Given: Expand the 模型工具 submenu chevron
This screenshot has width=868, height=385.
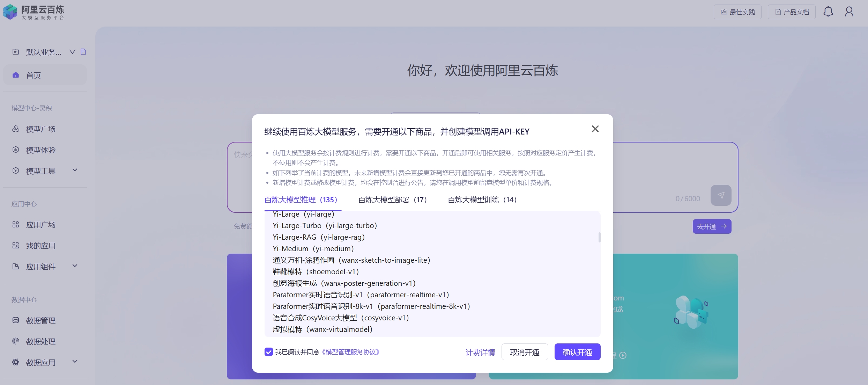Looking at the screenshot, I should pyautogui.click(x=75, y=170).
